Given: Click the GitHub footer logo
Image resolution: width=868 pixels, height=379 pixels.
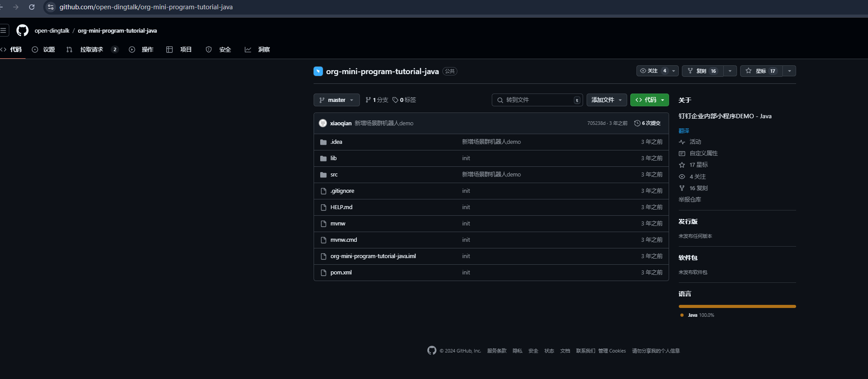Looking at the screenshot, I should (x=432, y=350).
